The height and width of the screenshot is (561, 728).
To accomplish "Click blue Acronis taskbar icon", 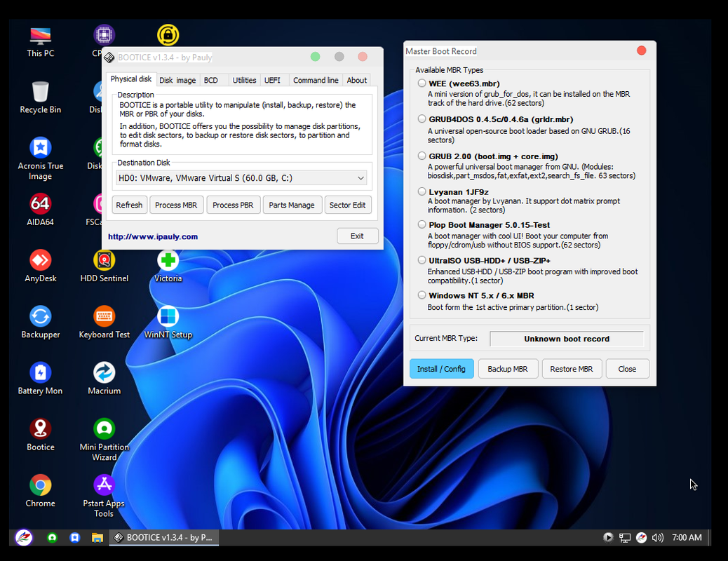I will tap(74, 537).
